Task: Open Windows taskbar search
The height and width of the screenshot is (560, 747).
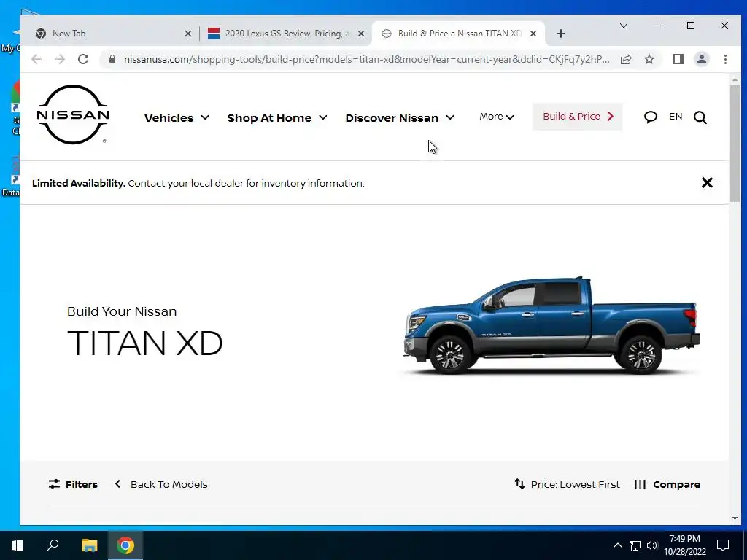Action: [x=53, y=545]
